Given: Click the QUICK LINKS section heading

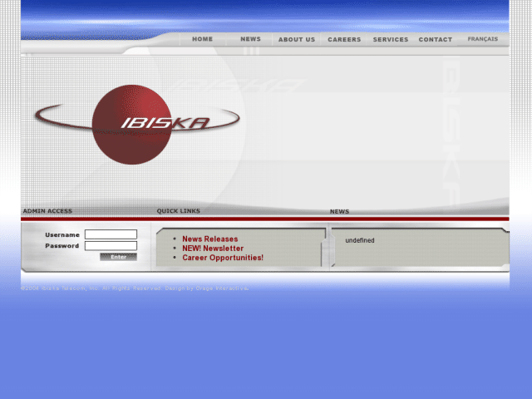Looking at the screenshot, I should pos(179,210).
